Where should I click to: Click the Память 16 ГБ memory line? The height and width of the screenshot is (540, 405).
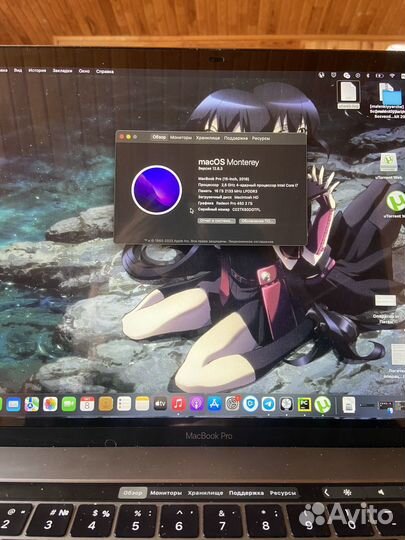click(x=228, y=191)
